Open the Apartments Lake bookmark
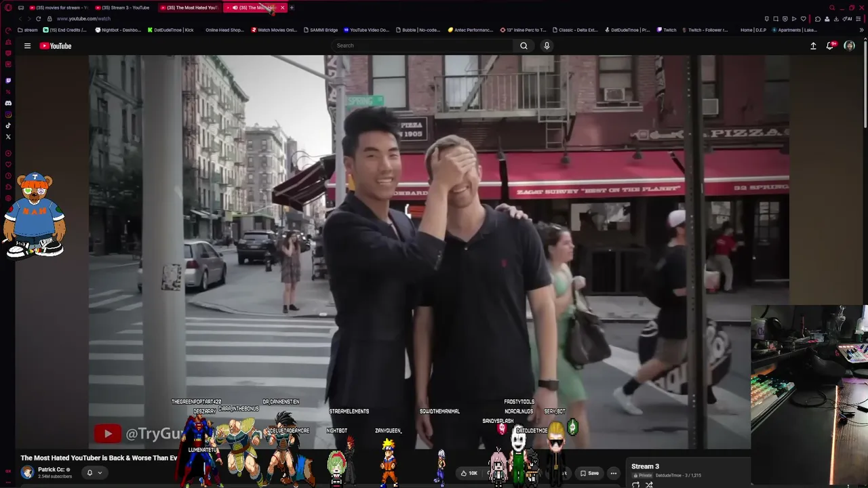 point(795,30)
